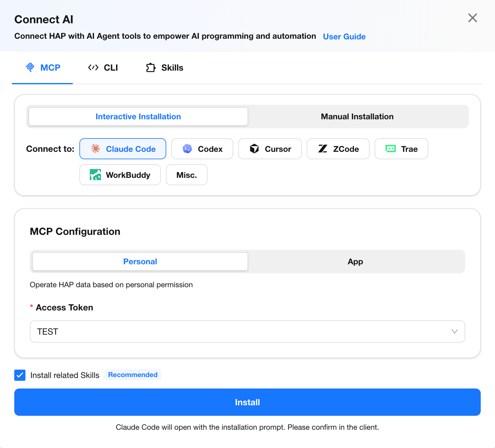
Task: Click the Connect AI dialog title
Action: pos(44,19)
